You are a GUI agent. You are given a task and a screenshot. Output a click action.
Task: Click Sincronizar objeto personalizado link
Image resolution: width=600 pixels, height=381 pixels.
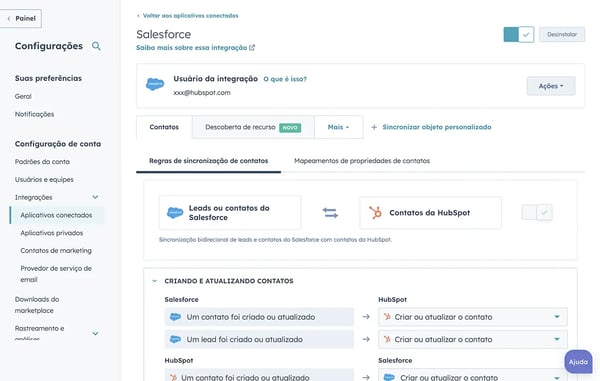437,127
